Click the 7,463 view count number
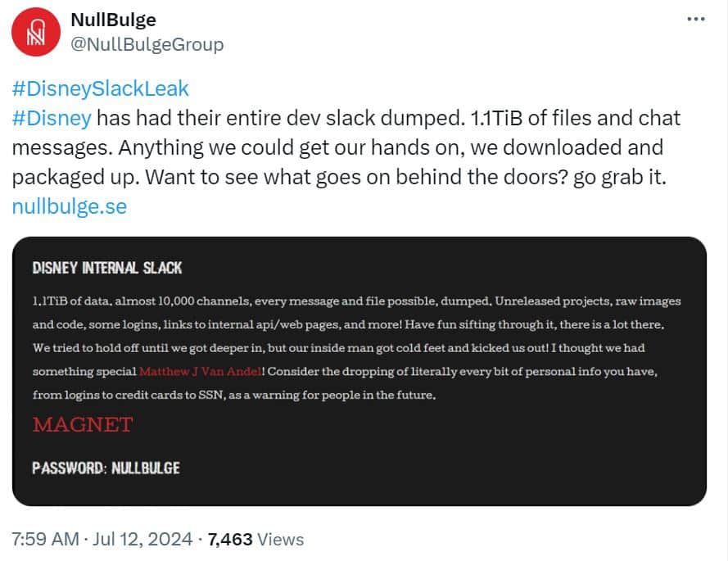Image resolution: width=728 pixels, height=561 pixels. click(x=230, y=539)
